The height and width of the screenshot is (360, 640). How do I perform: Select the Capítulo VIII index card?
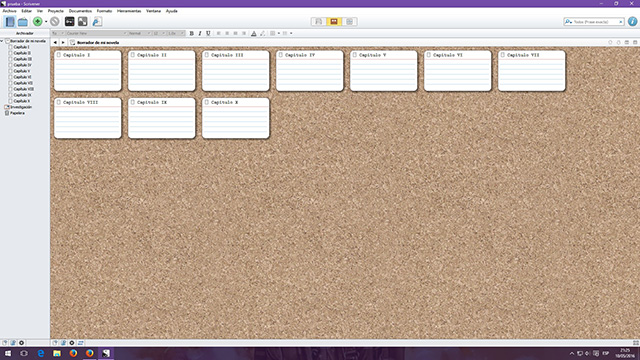tap(88, 118)
